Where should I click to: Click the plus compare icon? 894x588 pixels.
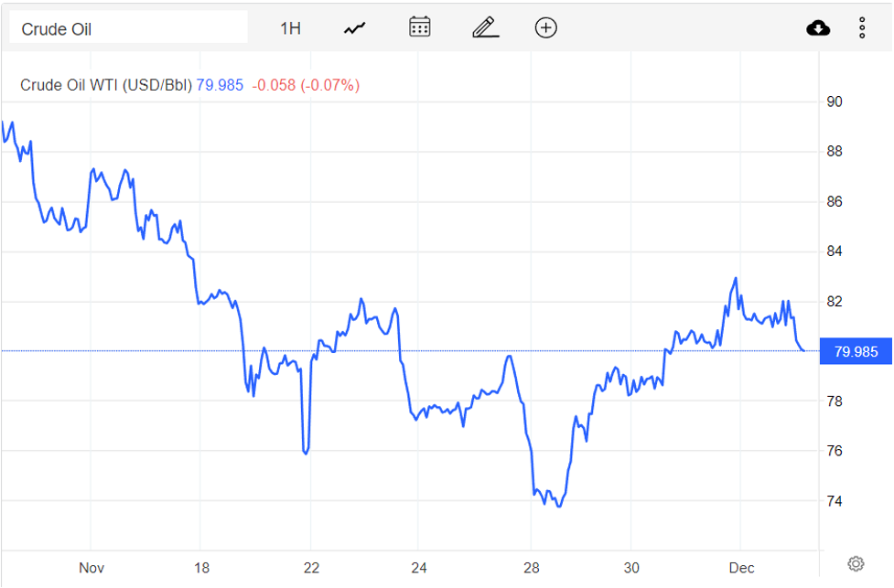coord(545,27)
